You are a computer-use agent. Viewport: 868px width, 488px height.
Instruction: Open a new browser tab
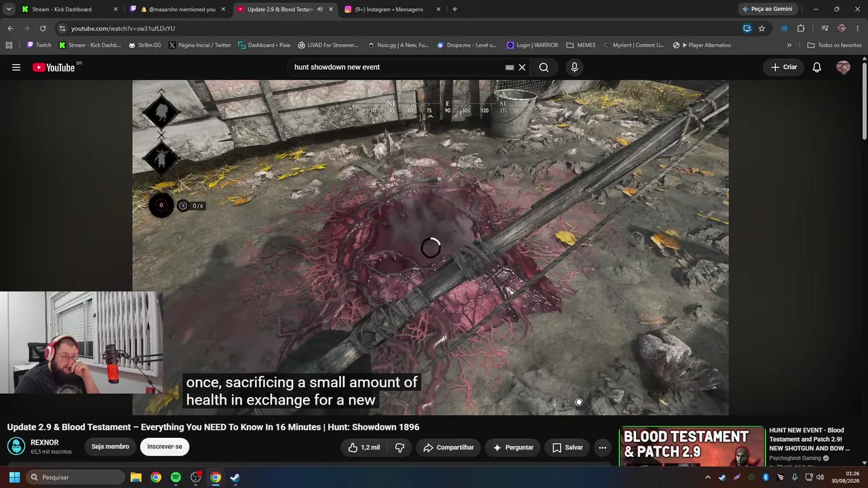point(454,9)
